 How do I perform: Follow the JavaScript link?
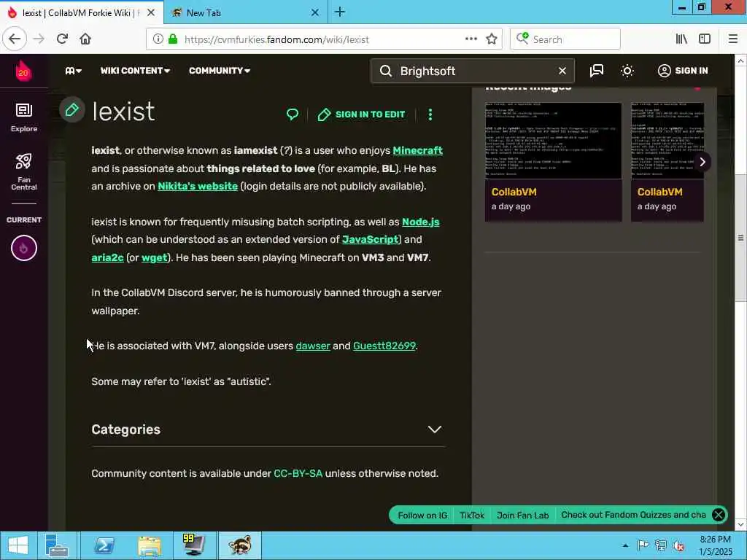coord(370,239)
